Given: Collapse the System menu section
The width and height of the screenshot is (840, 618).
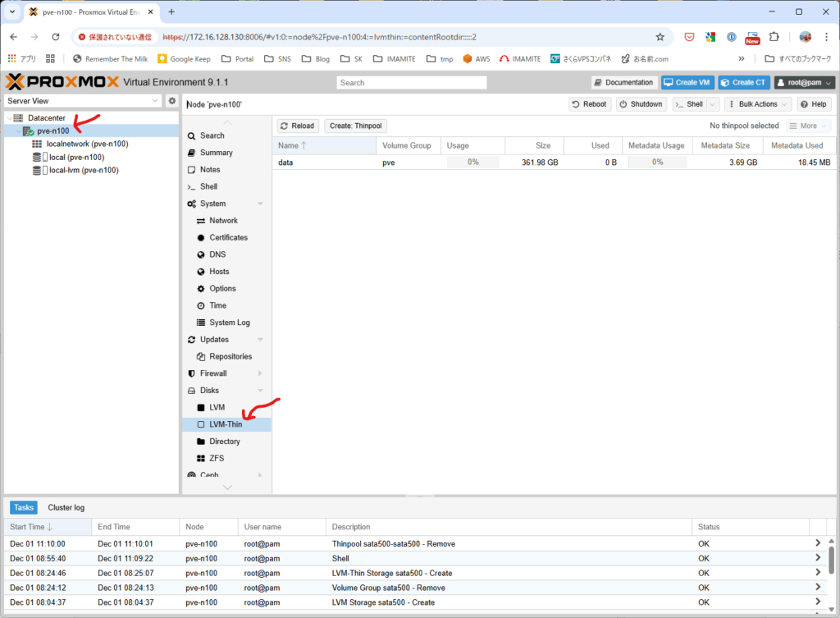Looking at the screenshot, I should click(x=260, y=204).
